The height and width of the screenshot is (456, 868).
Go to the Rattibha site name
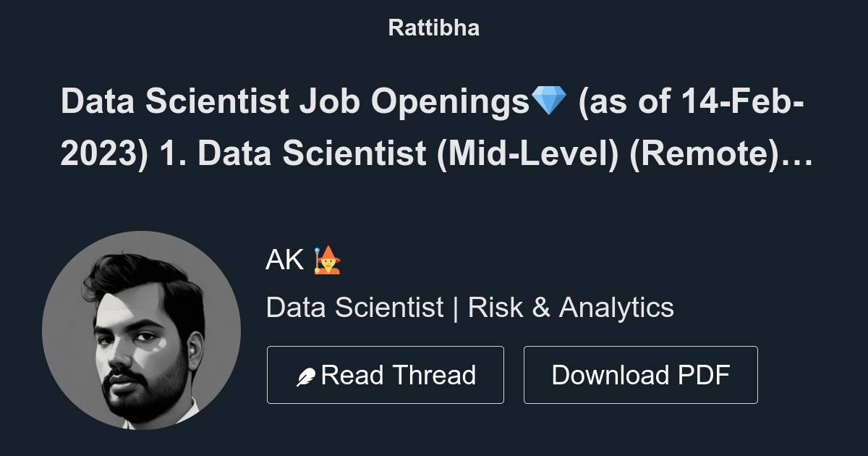(433, 28)
